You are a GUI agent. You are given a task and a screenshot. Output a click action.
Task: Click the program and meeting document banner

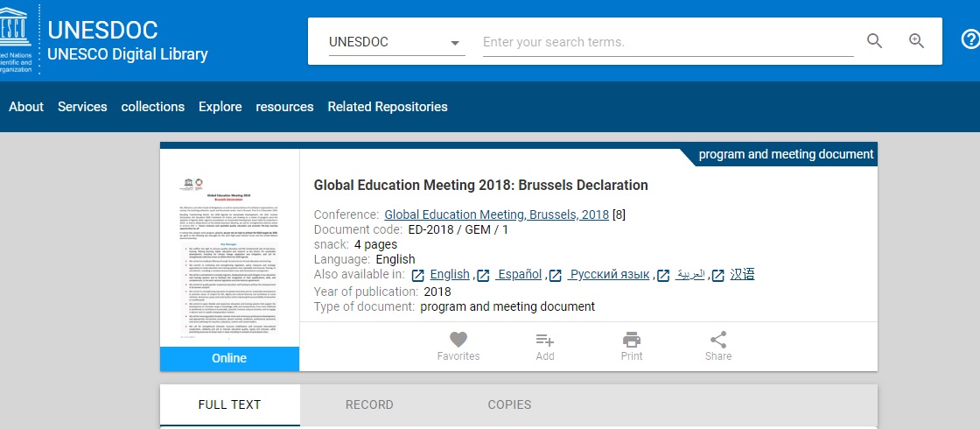[786, 154]
